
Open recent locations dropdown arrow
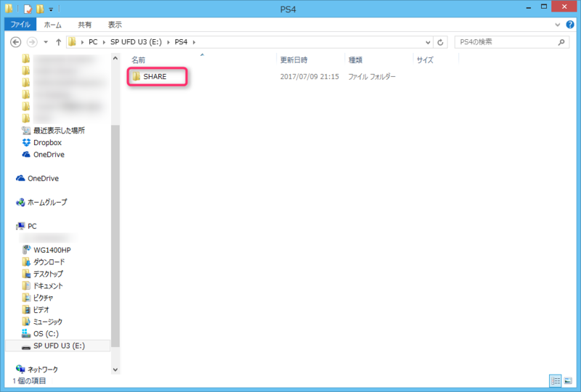pos(46,42)
